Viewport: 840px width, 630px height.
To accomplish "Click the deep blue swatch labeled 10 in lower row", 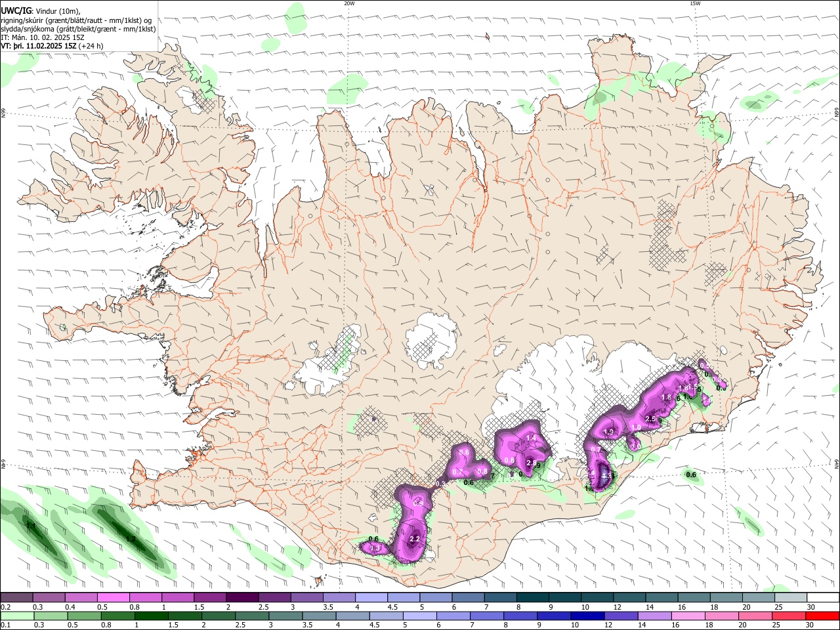I will [587, 616].
